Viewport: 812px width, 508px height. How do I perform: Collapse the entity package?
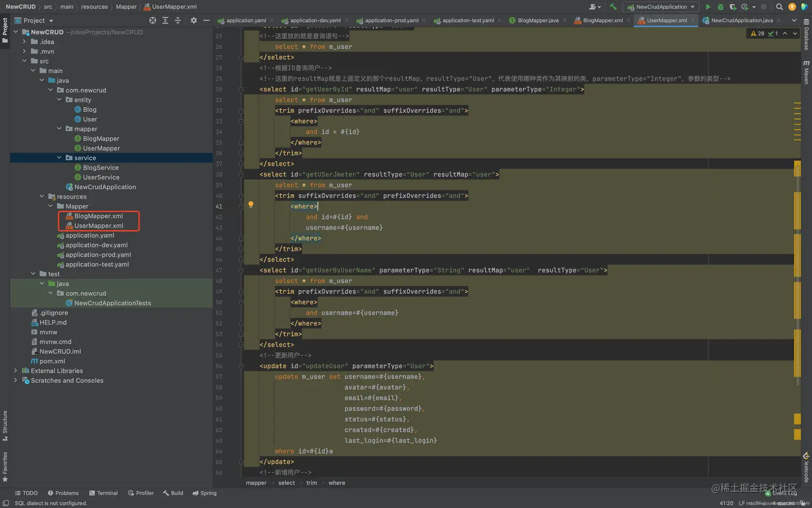coord(59,99)
